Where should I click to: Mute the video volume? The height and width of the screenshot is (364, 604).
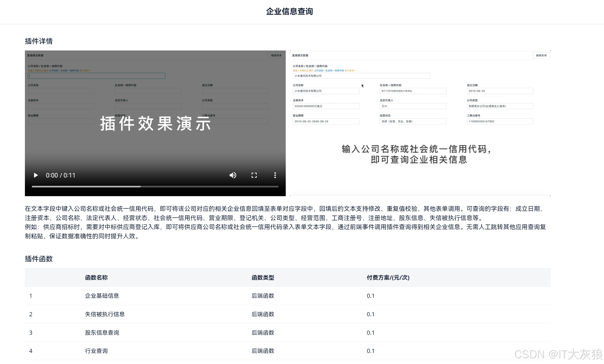click(x=233, y=175)
